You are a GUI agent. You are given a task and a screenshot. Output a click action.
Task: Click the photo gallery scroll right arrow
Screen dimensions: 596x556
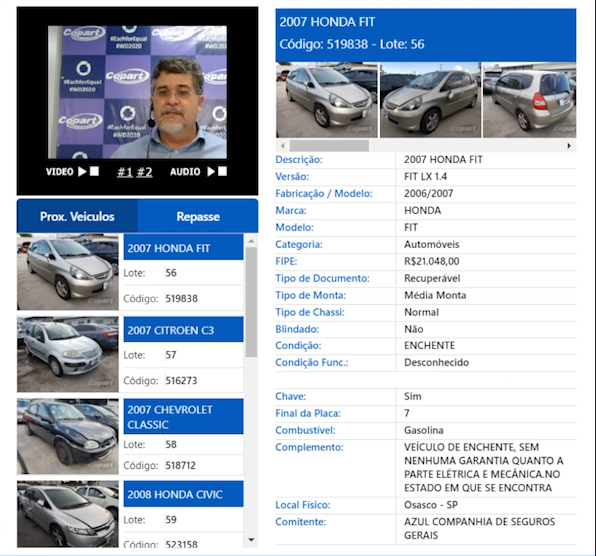coord(569,146)
